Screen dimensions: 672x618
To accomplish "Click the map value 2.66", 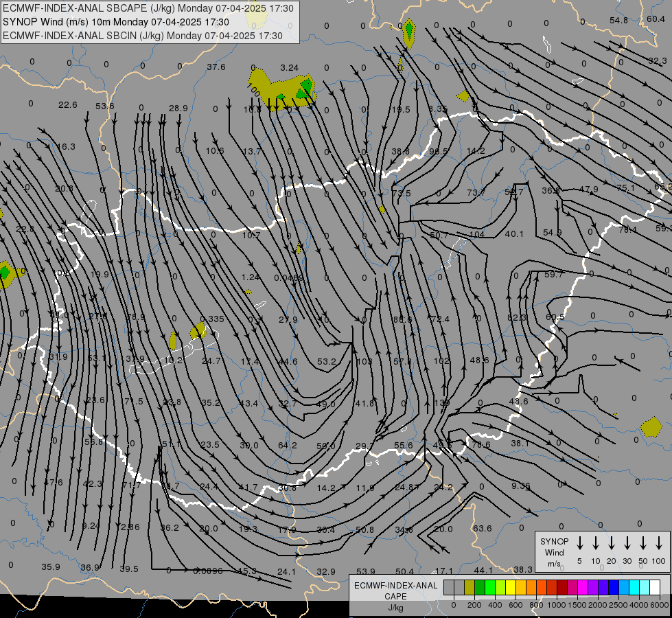I will click(x=130, y=527).
